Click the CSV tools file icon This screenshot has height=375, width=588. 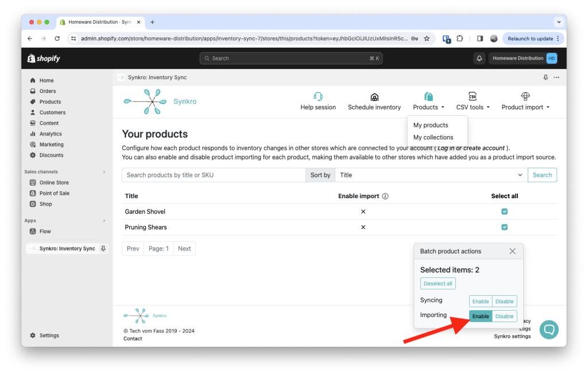pyautogui.click(x=473, y=96)
